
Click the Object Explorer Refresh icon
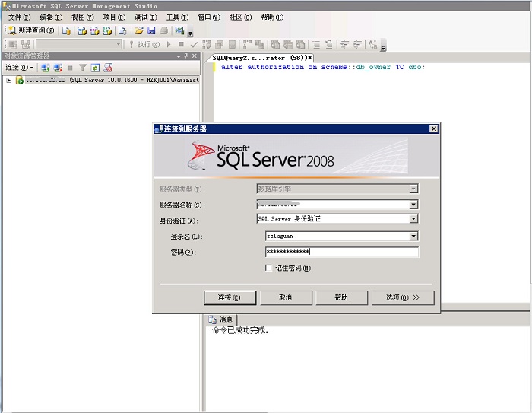[x=95, y=68]
